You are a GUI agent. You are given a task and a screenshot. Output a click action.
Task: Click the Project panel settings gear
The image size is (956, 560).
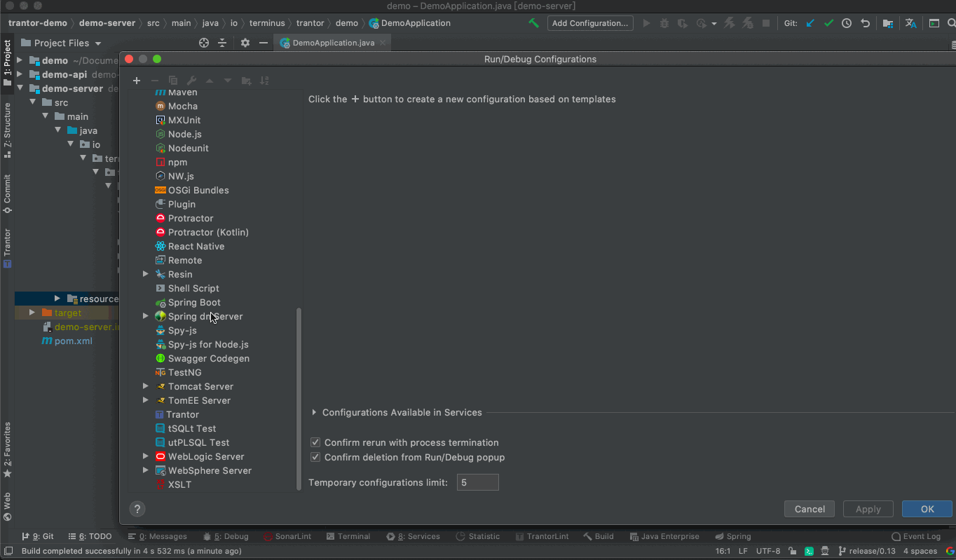(x=245, y=43)
